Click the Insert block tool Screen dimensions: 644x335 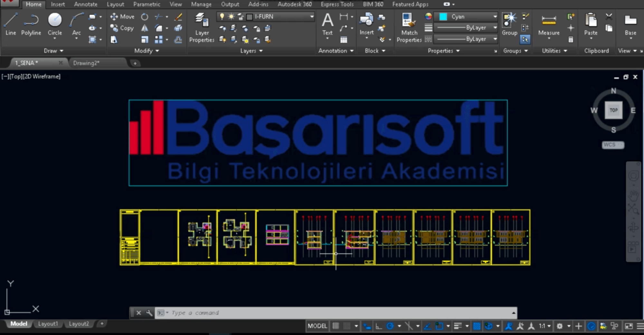366,25
